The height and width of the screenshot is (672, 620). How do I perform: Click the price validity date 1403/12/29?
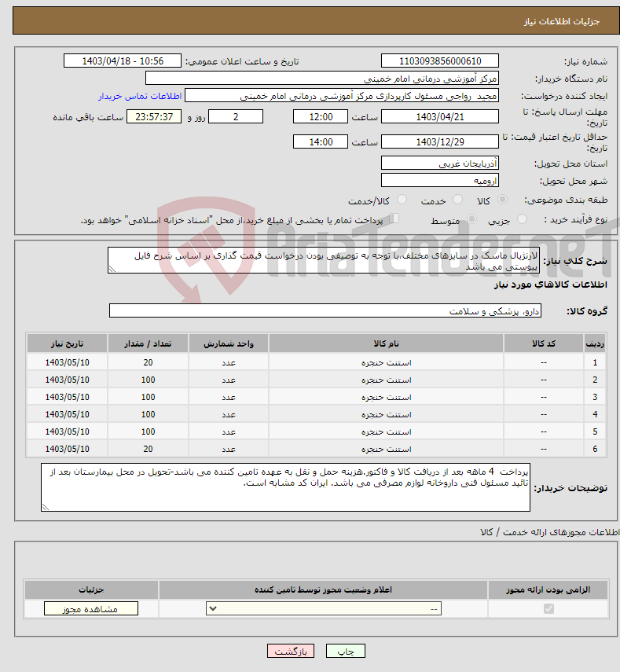point(440,141)
